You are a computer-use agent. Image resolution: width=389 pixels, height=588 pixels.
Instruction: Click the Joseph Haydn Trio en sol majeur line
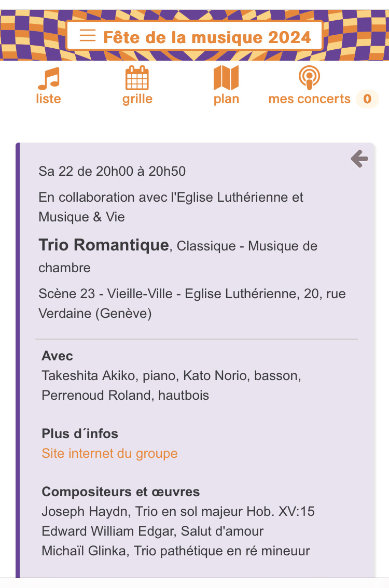point(178,511)
